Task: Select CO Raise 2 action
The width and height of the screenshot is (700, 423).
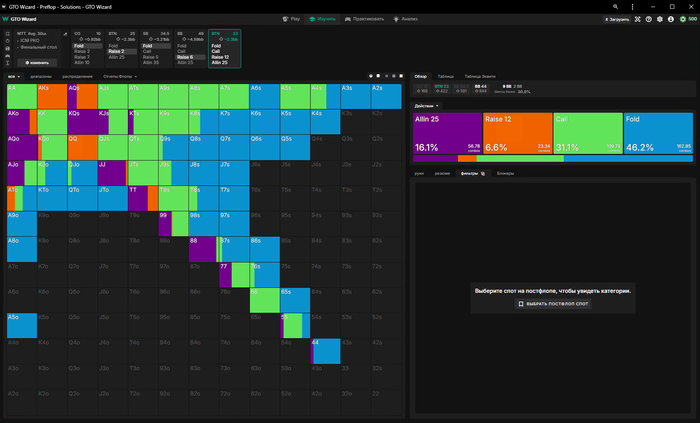Action: point(88,51)
